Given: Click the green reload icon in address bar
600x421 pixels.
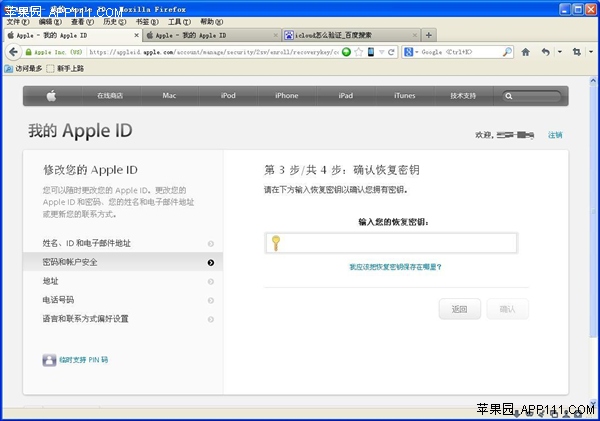Looking at the screenshot, I should click(x=346, y=52).
